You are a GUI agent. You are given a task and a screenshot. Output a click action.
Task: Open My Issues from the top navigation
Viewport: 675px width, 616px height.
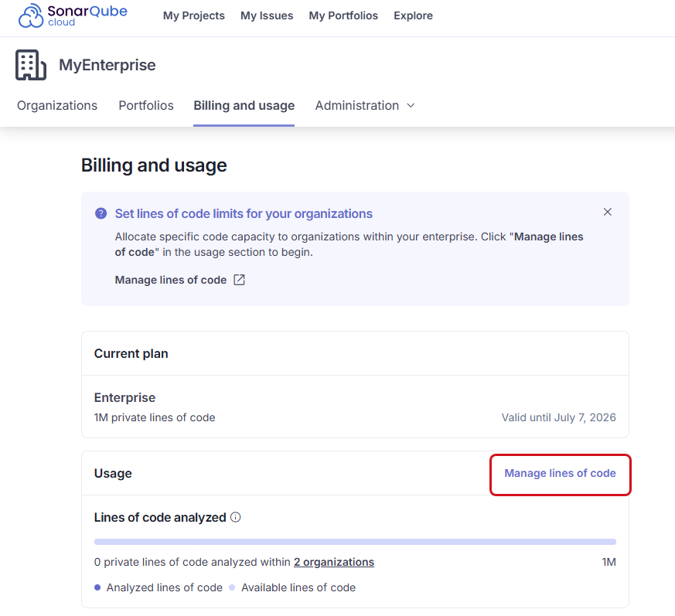click(x=266, y=15)
